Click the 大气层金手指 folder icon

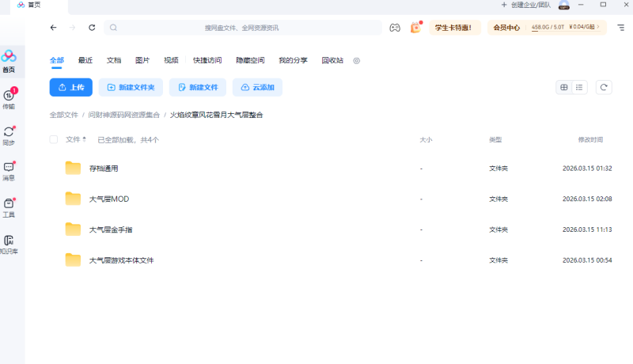(x=73, y=229)
